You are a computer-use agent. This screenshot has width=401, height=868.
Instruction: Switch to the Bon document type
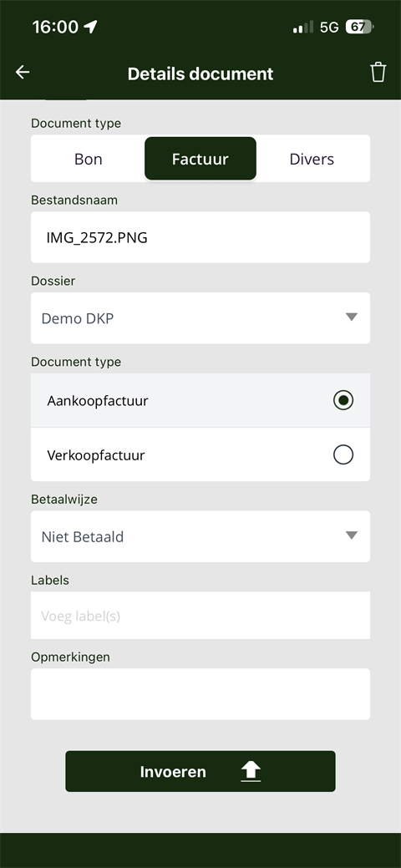click(x=88, y=159)
